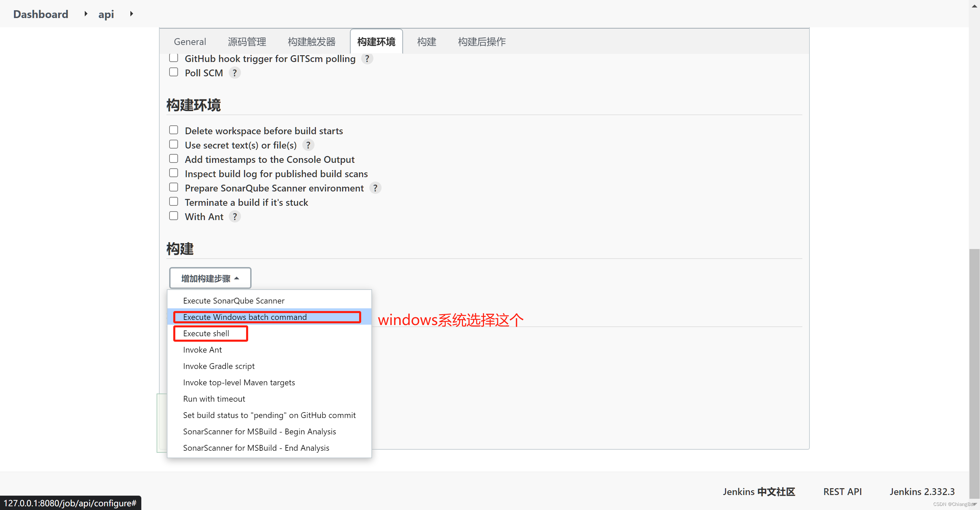Enable GitHub hook trigger for GITScm polling

point(174,58)
